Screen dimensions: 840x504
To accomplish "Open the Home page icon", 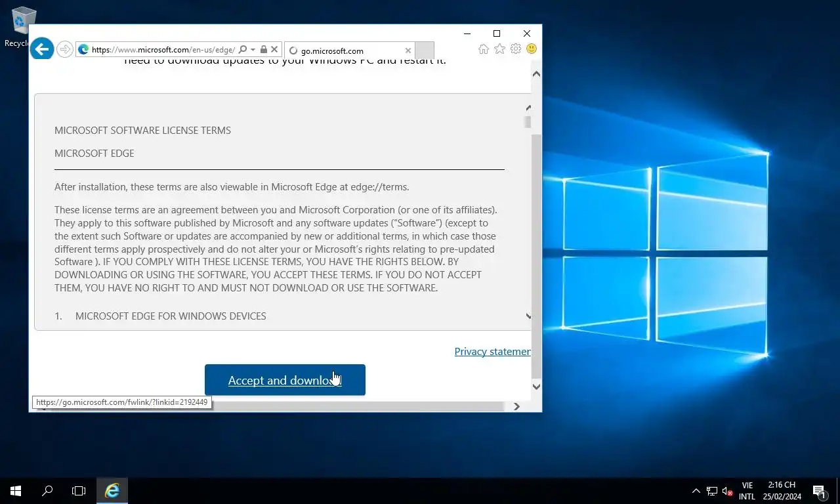I will (484, 49).
